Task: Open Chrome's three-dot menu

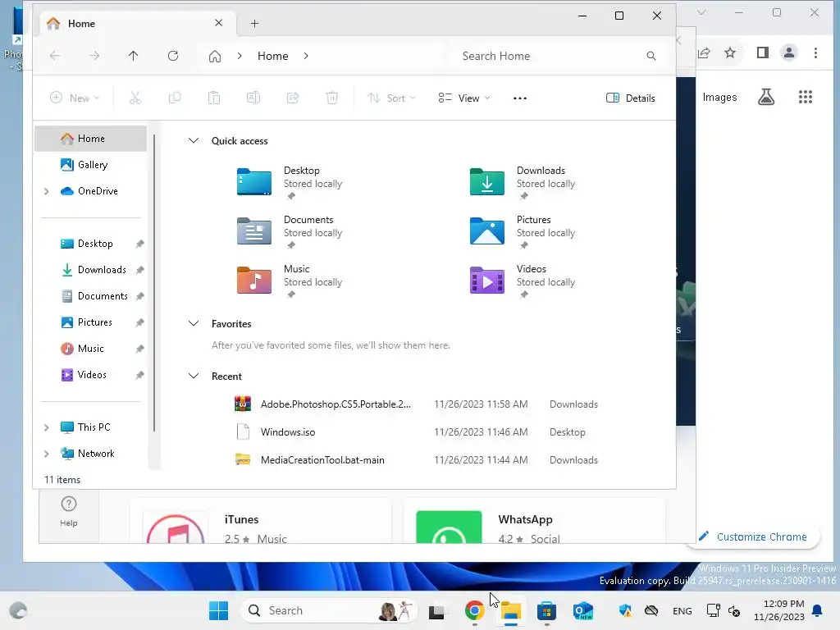Action: [x=815, y=52]
